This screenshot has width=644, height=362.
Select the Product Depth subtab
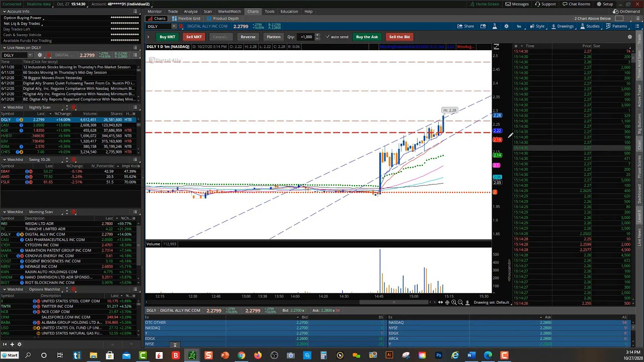point(223,19)
